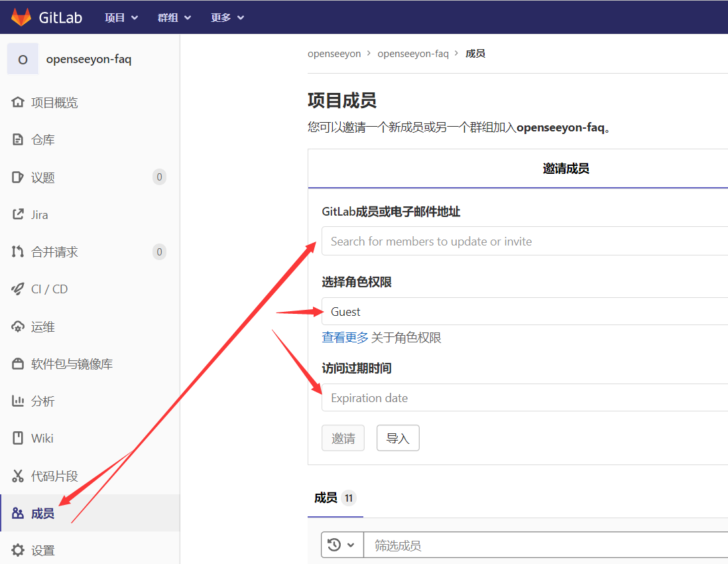The height and width of the screenshot is (564, 728).
Task: Click the Expiration date field
Action: coord(524,398)
